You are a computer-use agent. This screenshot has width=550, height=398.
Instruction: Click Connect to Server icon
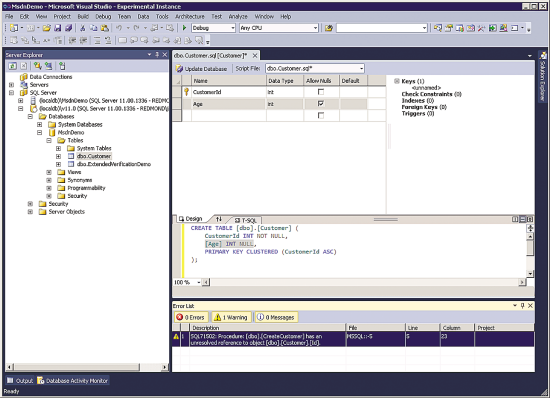click(48, 66)
